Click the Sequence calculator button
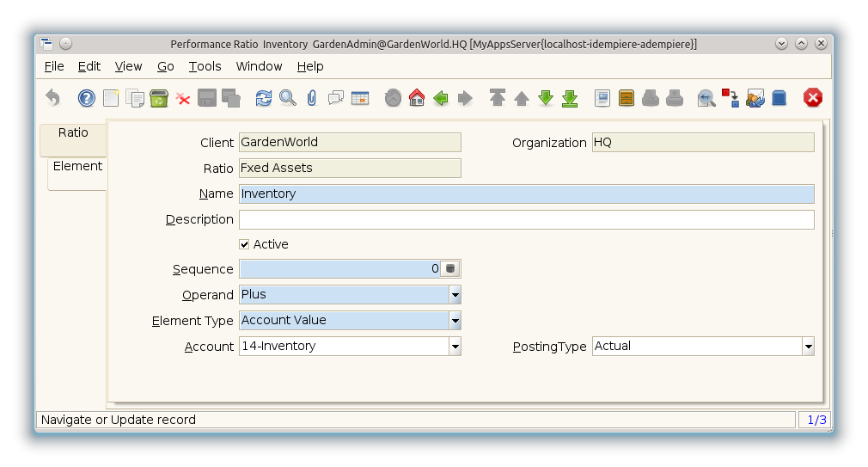The image size is (868, 467). (x=450, y=269)
